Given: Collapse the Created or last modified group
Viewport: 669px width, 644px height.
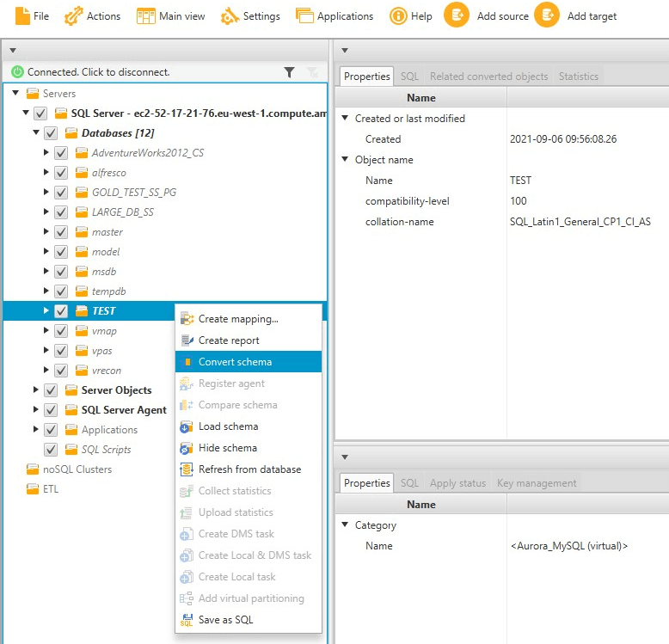Looking at the screenshot, I should (346, 119).
